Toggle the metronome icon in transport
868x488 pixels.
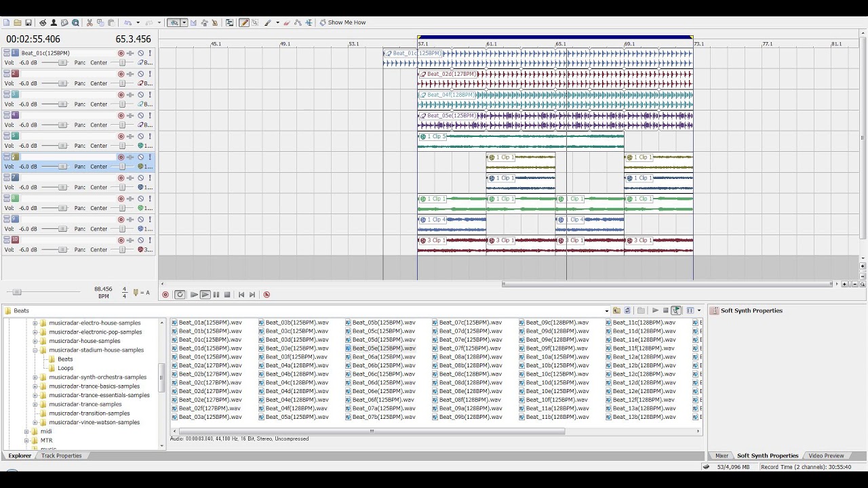[x=267, y=295]
